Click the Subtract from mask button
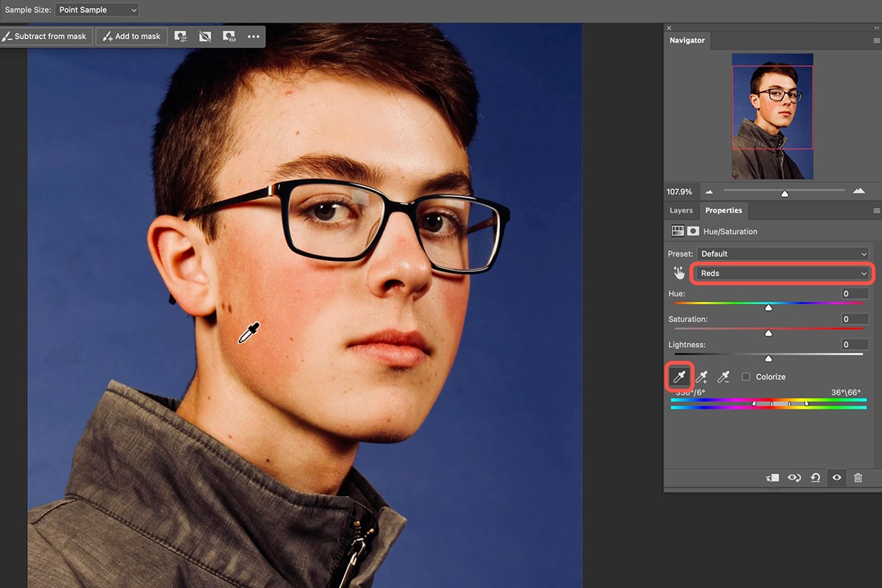The height and width of the screenshot is (588, 882). point(45,36)
